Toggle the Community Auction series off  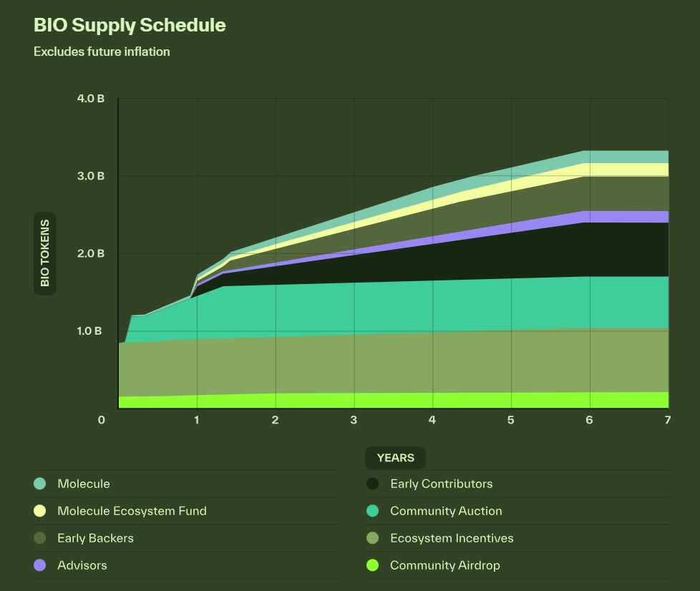[x=446, y=511]
